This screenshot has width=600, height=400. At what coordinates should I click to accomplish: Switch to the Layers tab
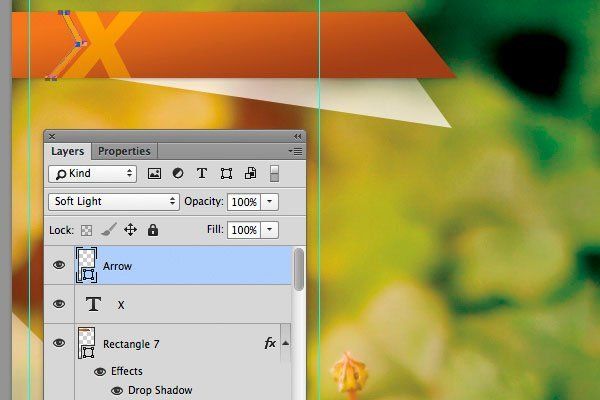68,151
